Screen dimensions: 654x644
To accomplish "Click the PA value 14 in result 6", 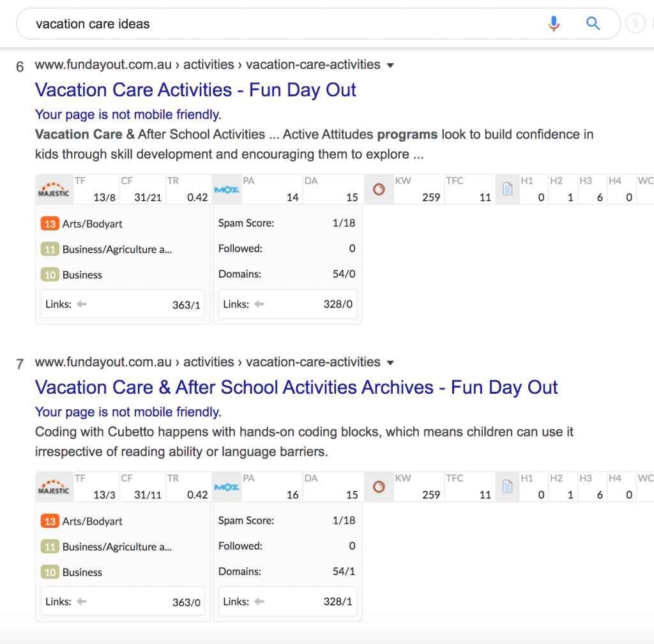I will pos(293,197).
